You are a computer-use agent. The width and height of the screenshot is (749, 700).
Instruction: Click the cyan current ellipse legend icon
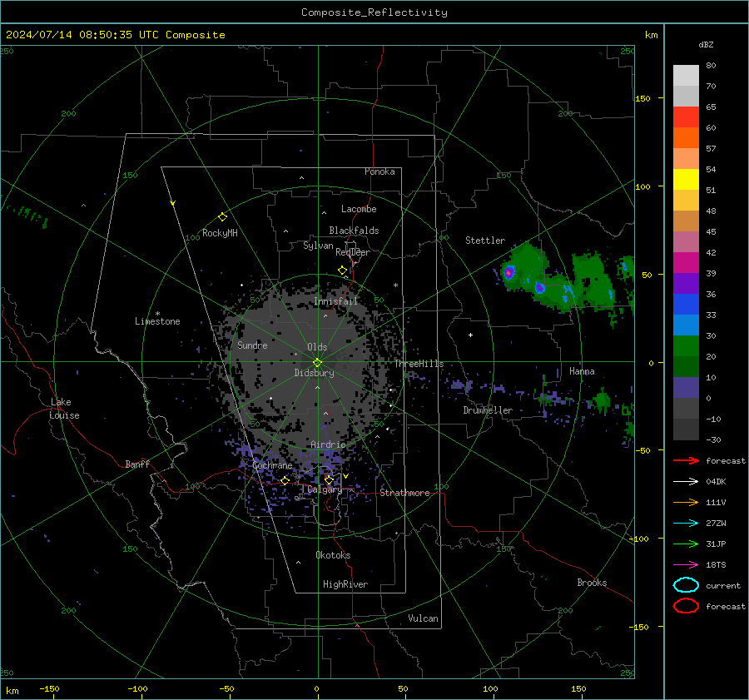(x=686, y=585)
